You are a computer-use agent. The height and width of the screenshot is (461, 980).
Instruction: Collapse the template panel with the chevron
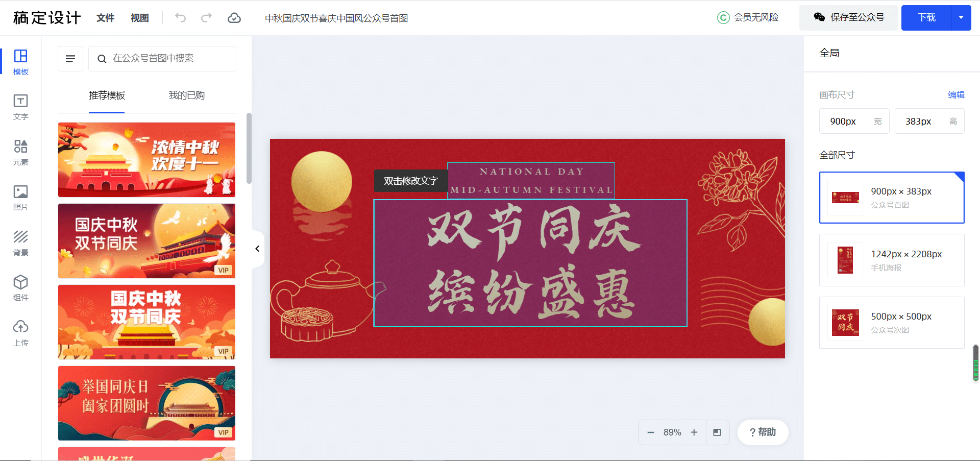pos(258,249)
